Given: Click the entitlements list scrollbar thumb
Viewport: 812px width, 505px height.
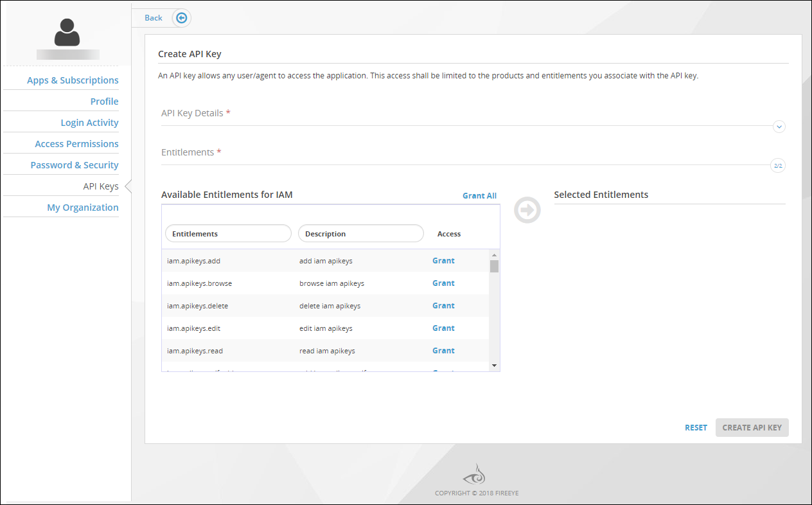Looking at the screenshot, I should pyautogui.click(x=494, y=267).
